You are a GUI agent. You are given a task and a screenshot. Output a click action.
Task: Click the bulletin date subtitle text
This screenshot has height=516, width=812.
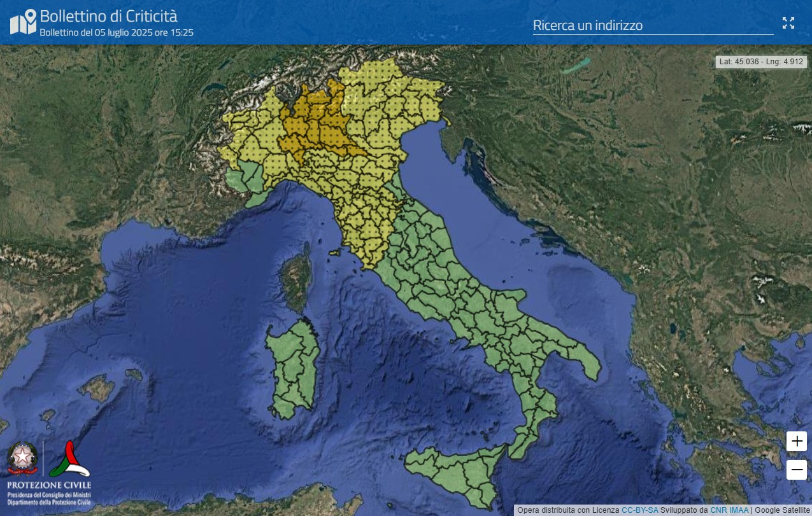[x=117, y=32]
